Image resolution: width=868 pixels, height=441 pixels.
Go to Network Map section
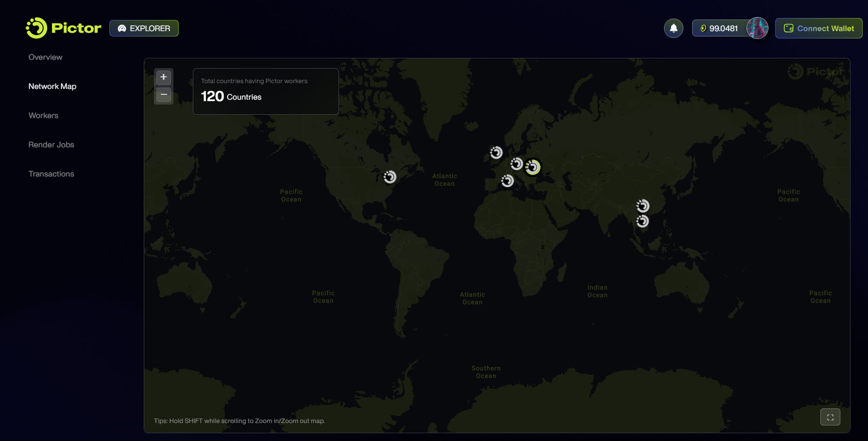(52, 87)
